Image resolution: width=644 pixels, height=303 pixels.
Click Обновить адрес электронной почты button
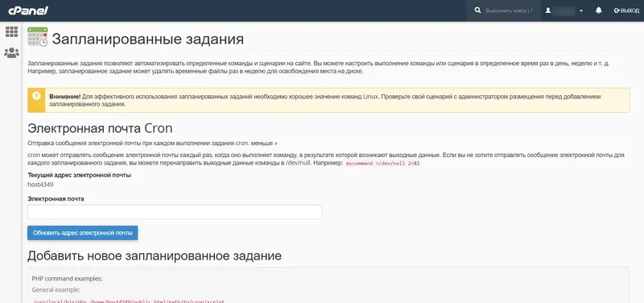(83, 233)
